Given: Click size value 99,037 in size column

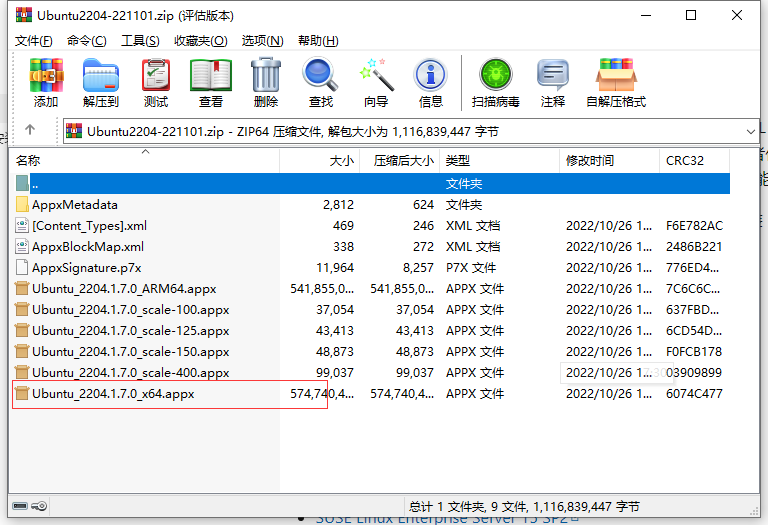Looking at the screenshot, I should click(335, 373).
